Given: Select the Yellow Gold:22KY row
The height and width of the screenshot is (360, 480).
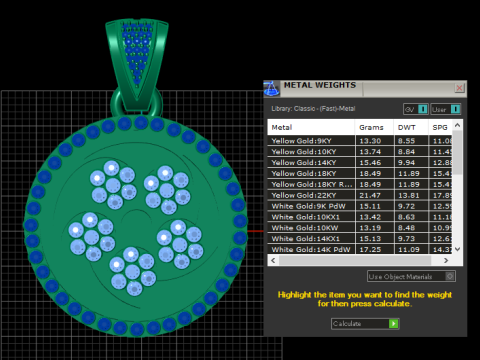Looking at the screenshot, I should [360, 195].
